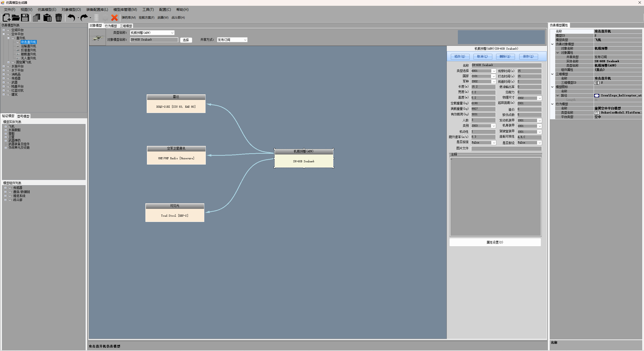Click the 注释 text area
The width and height of the screenshot is (644, 351).
495,197
